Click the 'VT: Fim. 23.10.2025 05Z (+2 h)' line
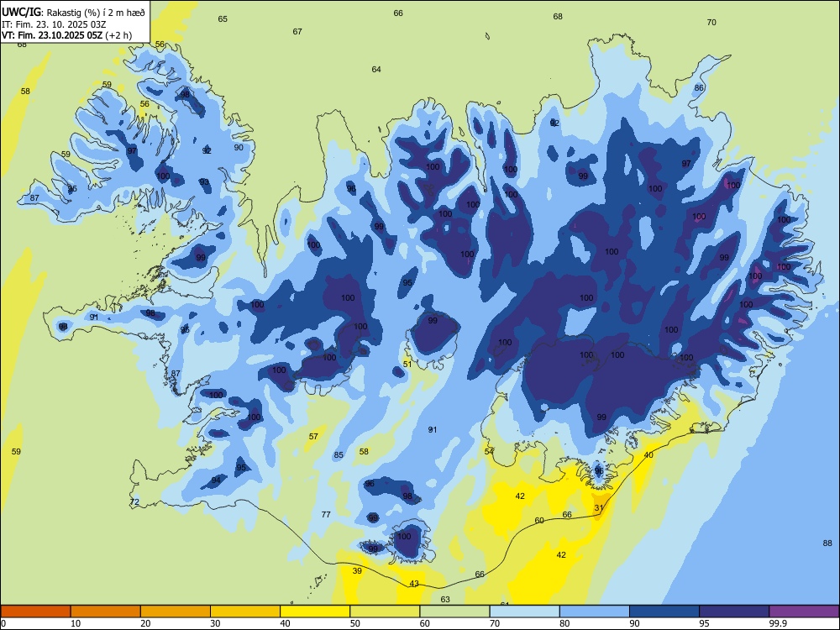Screen dimensions: 840x630 pyautogui.click(x=67, y=35)
